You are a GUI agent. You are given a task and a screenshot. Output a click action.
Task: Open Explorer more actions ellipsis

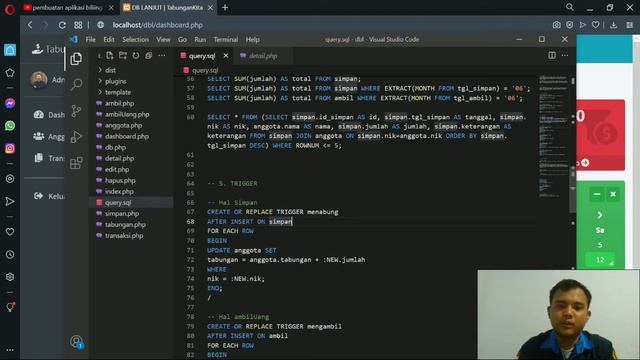tap(162, 56)
